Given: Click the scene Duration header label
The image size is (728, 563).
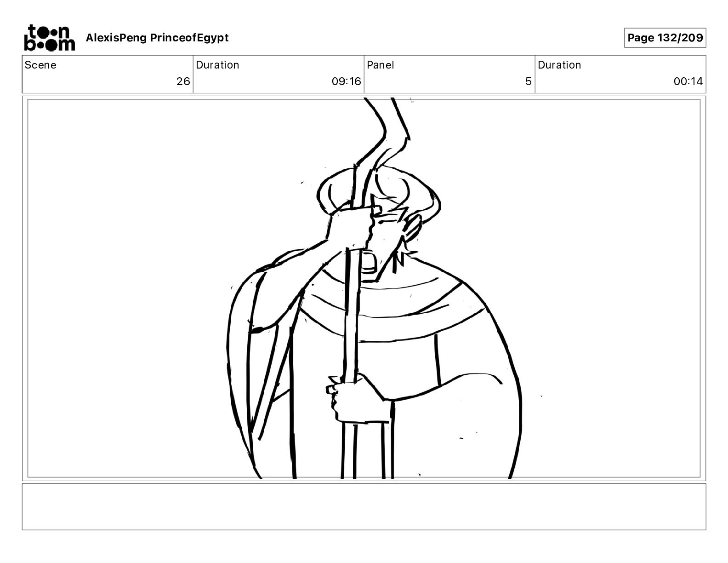Looking at the screenshot, I should point(217,65).
